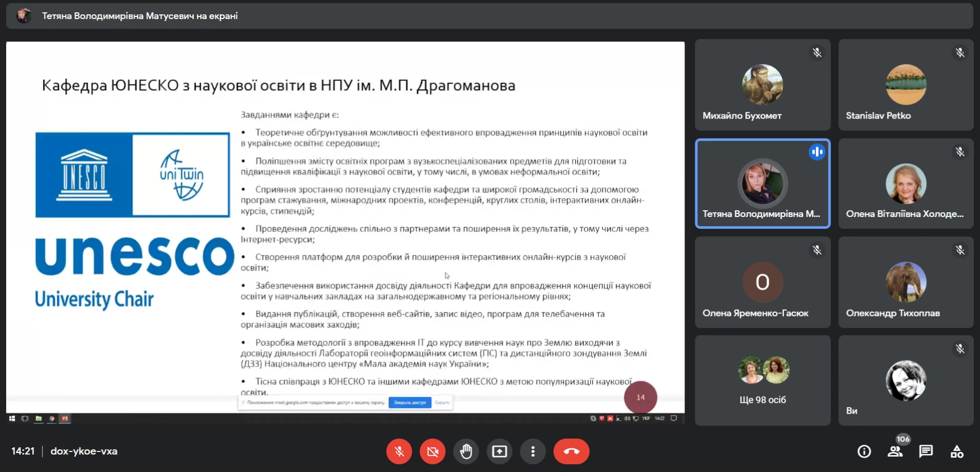The width and height of the screenshot is (980, 472).
Task: Unmute the microphone in the call controls
Action: tap(399, 452)
